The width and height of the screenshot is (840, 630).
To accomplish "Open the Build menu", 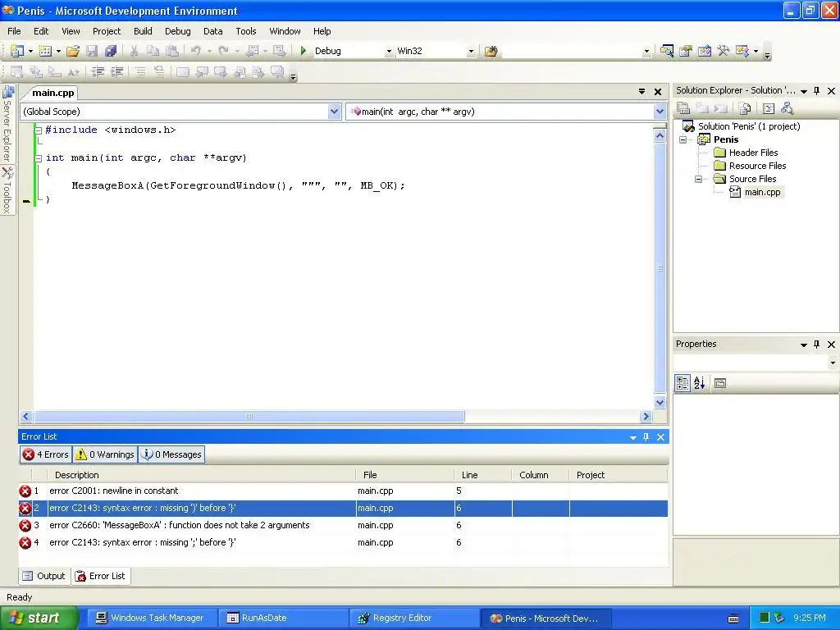I will 143,31.
